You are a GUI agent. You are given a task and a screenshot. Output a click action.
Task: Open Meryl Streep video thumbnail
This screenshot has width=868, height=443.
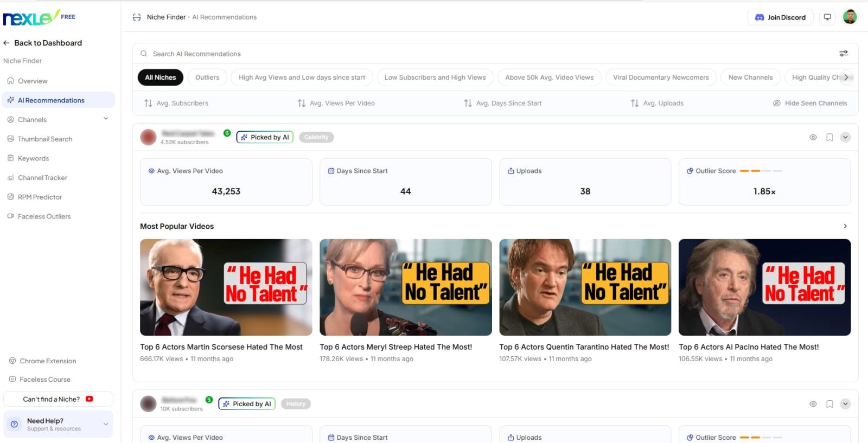tap(406, 287)
